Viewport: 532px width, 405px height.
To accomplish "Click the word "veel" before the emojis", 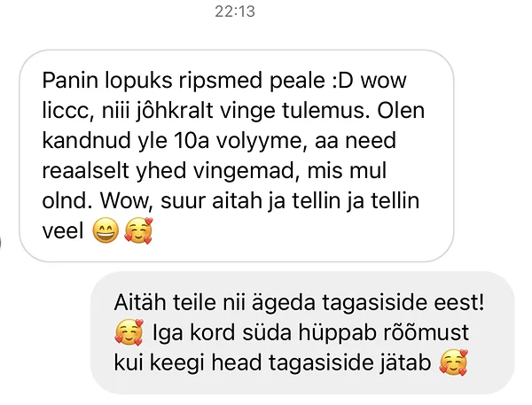I will [63, 231].
